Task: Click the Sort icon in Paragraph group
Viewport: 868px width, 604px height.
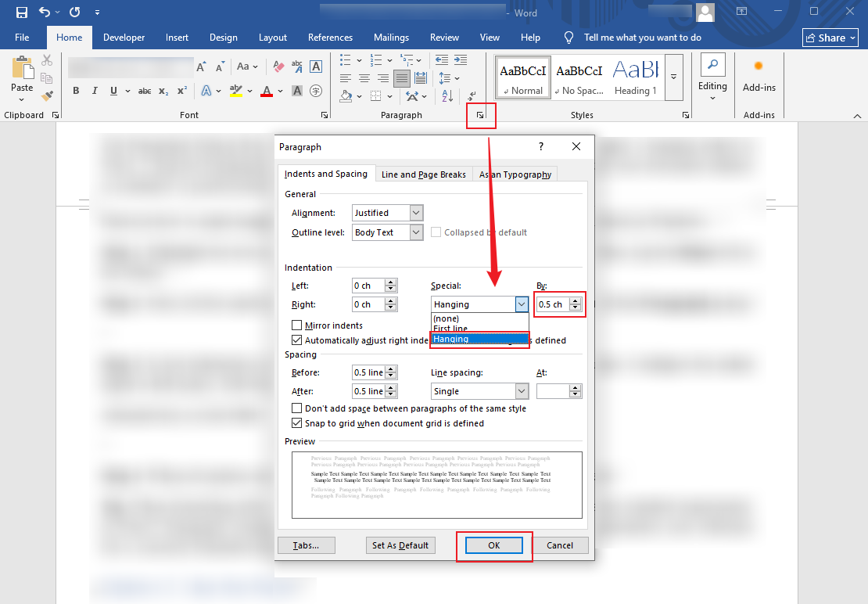Action: (x=447, y=95)
